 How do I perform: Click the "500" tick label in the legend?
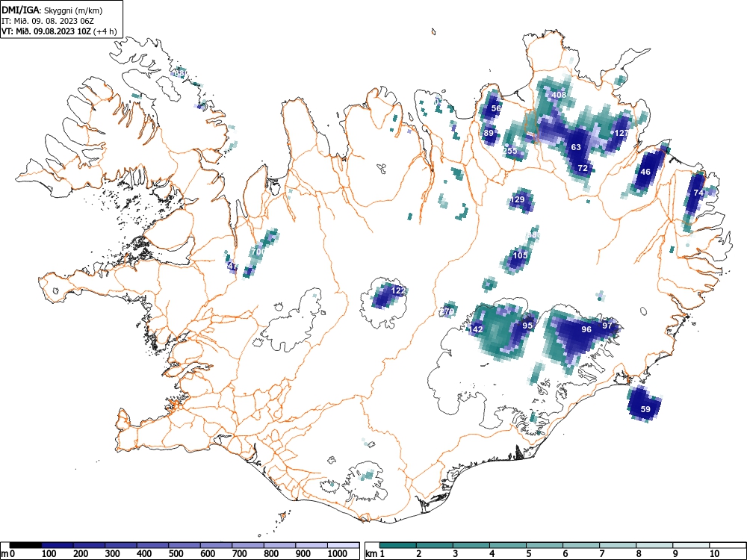pos(176,554)
